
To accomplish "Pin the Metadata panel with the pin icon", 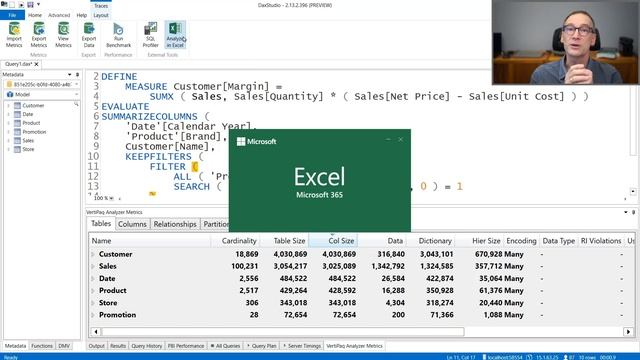I will [x=77, y=75].
